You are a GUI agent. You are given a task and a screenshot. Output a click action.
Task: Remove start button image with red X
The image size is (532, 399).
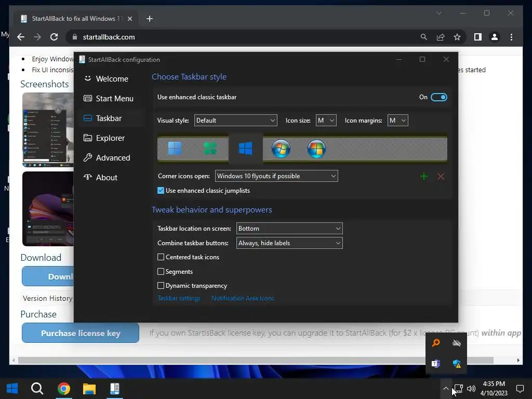tap(441, 177)
